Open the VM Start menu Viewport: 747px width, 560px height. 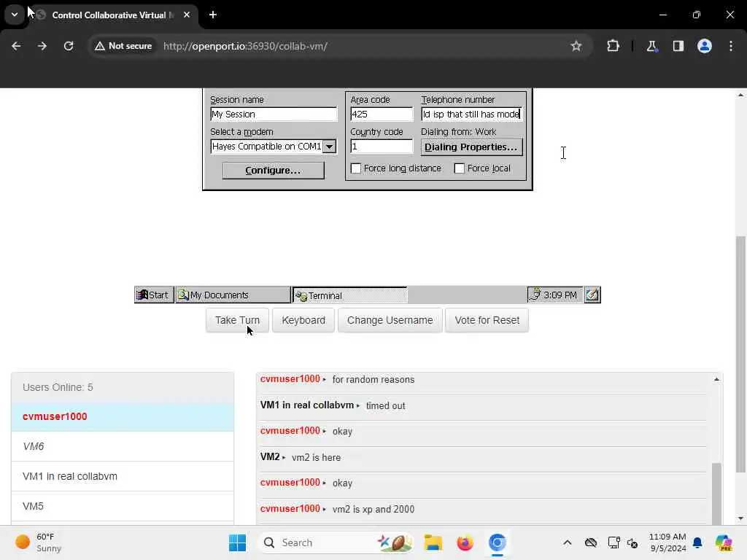153,295
